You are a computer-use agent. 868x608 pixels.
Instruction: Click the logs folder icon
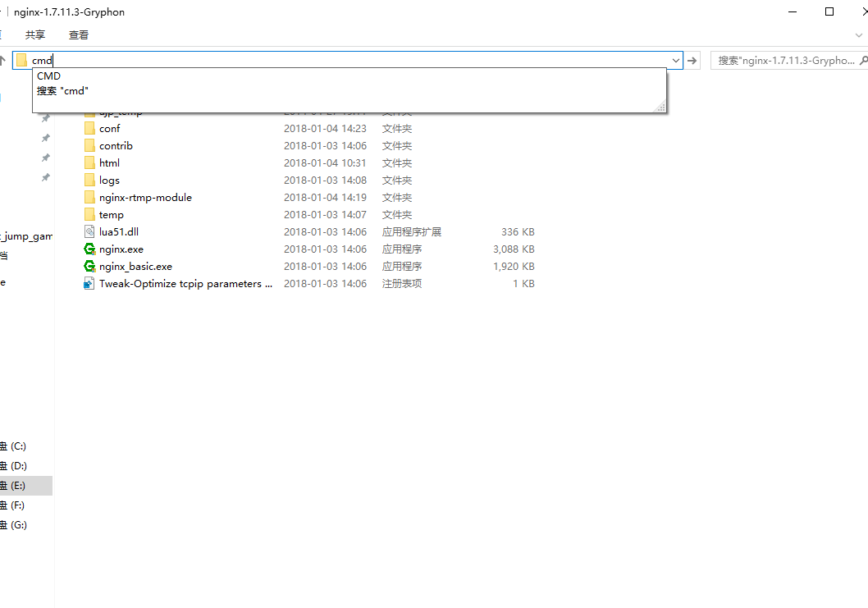[89, 180]
